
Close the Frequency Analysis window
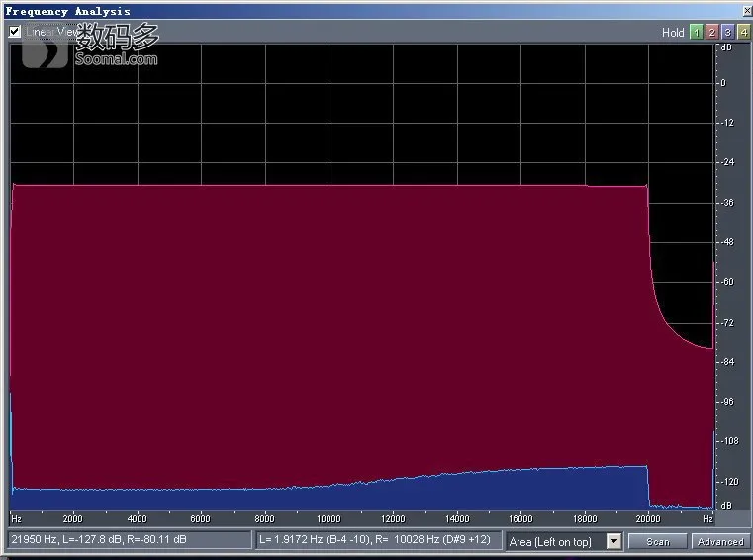[748, 11]
